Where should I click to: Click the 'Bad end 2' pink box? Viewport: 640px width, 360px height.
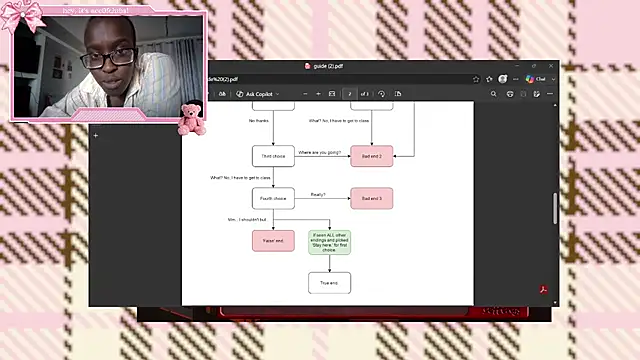pyautogui.click(x=372, y=156)
